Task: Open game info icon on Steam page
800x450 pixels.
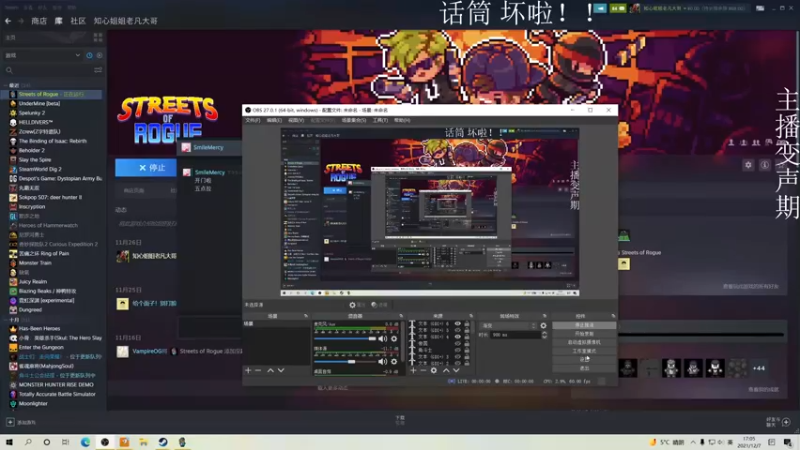Action: point(764,165)
